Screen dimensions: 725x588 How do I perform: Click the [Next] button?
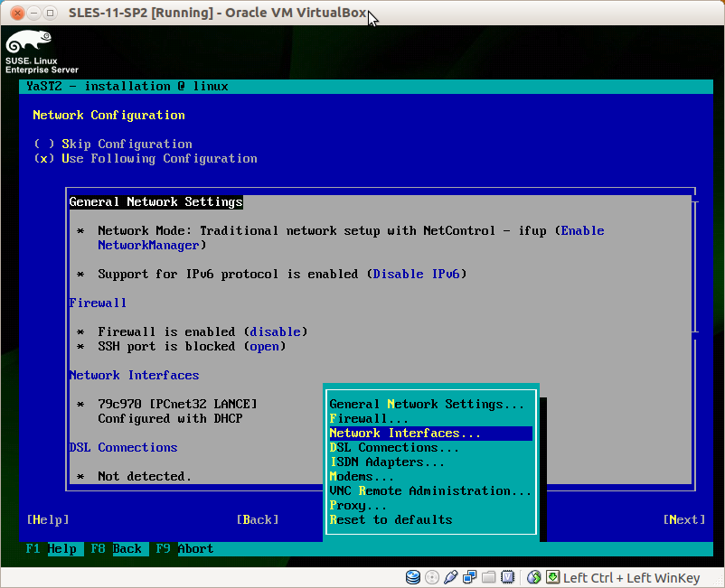(684, 519)
